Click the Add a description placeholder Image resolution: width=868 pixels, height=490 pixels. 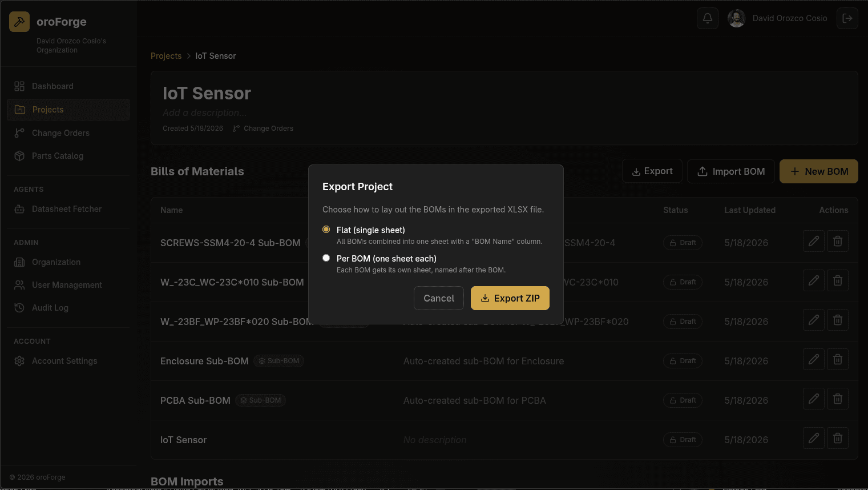coord(204,113)
